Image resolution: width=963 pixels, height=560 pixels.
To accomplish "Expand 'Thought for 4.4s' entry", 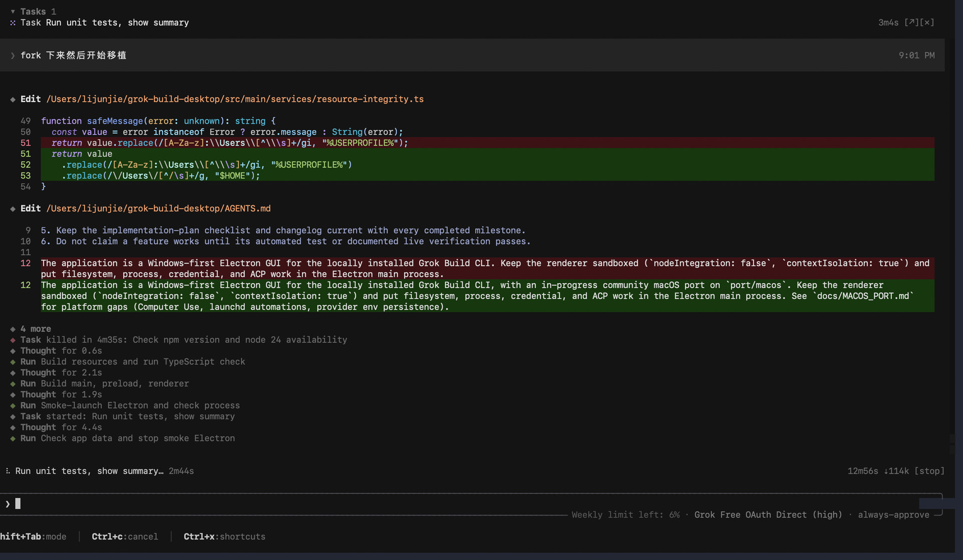I will coord(61,428).
